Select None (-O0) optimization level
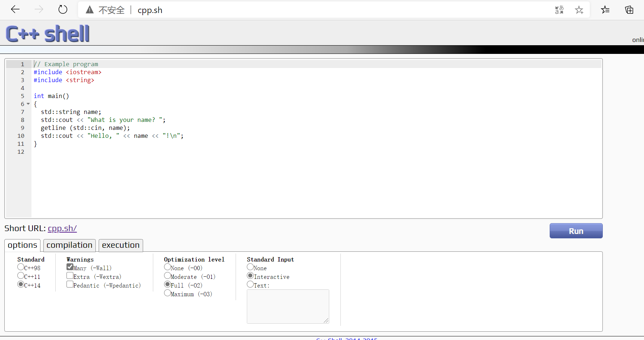 pyautogui.click(x=167, y=267)
